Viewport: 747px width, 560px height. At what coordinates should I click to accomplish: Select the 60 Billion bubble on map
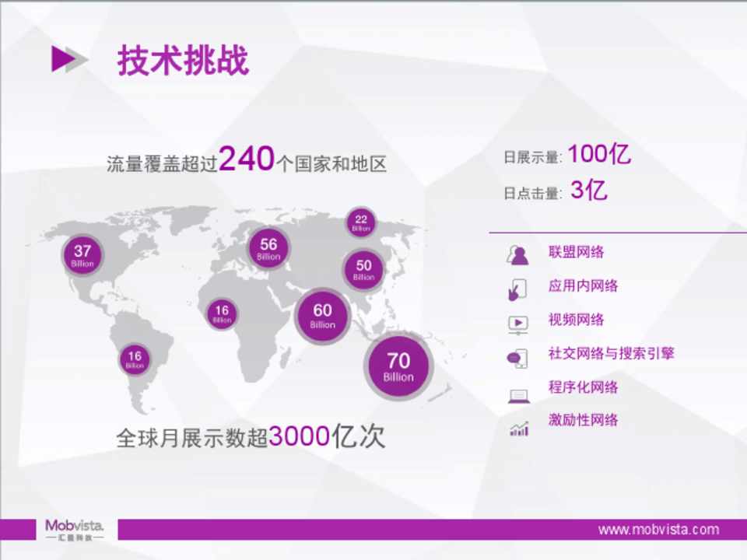(x=322, y=315)
